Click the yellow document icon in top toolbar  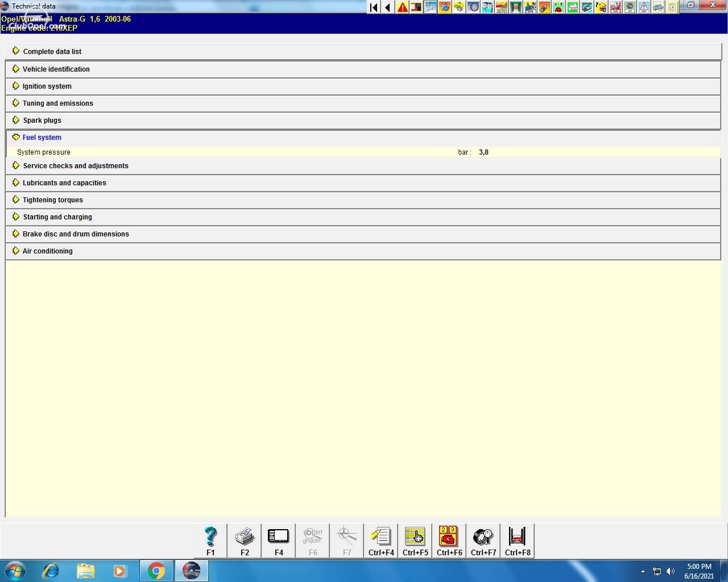click(x=672, y=7)
